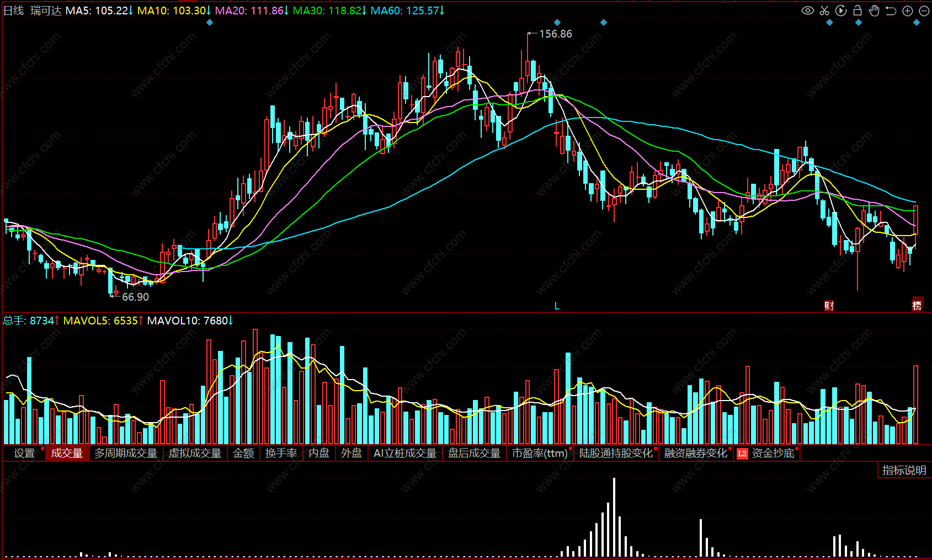Toggle the eye visibility icon
Screen dimensions: 932x560
(x=807, y=10)
